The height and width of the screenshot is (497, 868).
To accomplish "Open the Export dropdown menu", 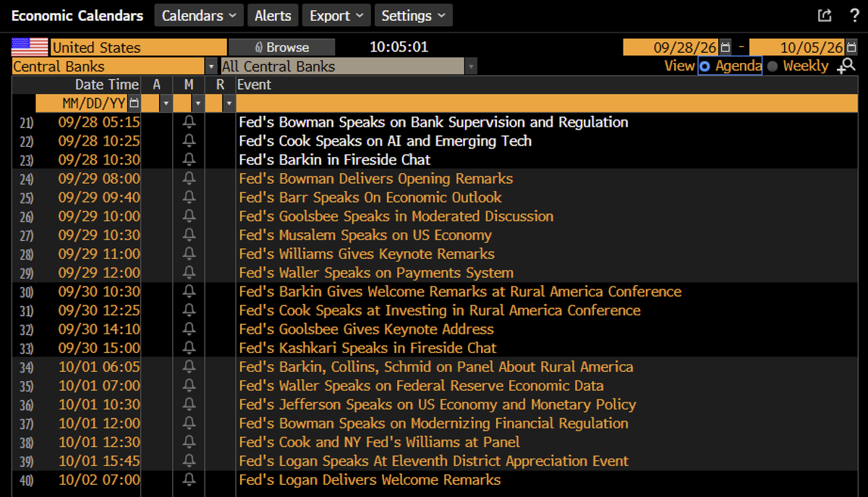I will [336, 15].
